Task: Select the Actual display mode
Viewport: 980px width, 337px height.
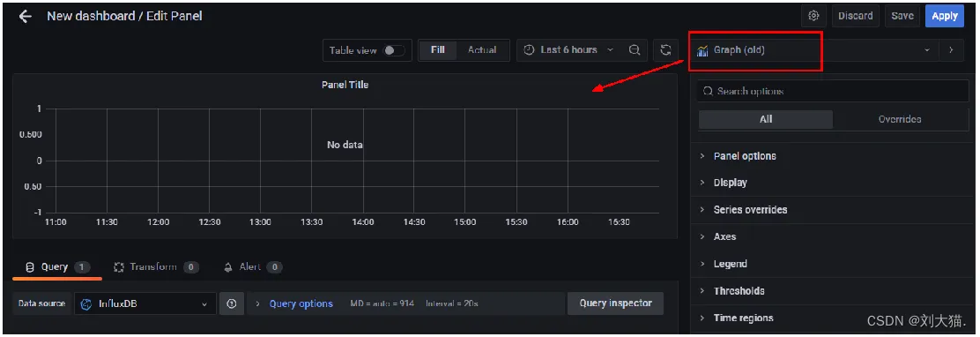Action: 482,50
